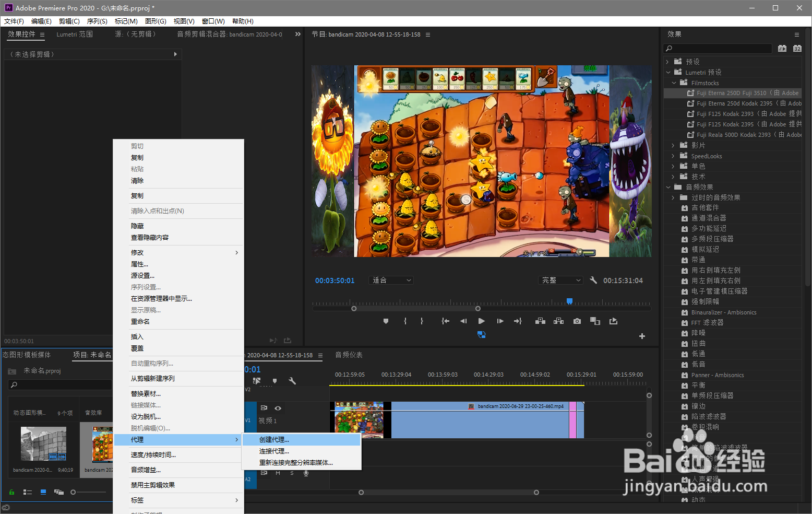Expand SpeedLooks folder

click(x=673, y=156)
